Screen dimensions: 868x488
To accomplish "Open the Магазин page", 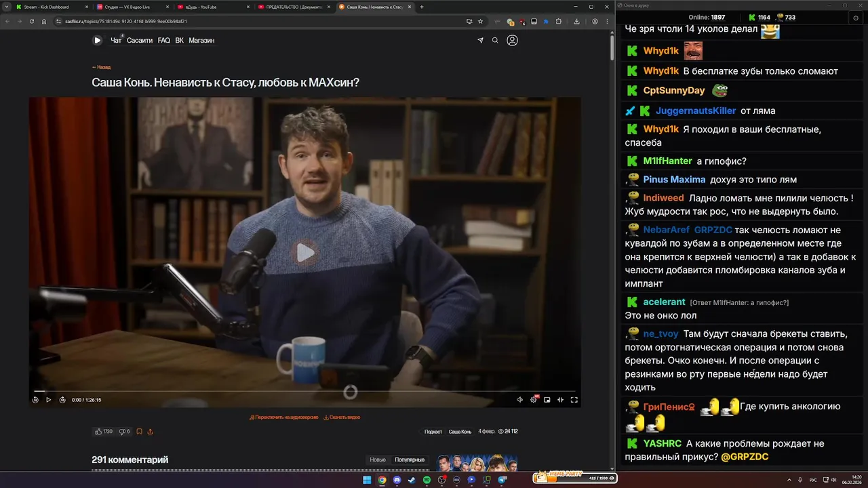I will pos(201,41).
